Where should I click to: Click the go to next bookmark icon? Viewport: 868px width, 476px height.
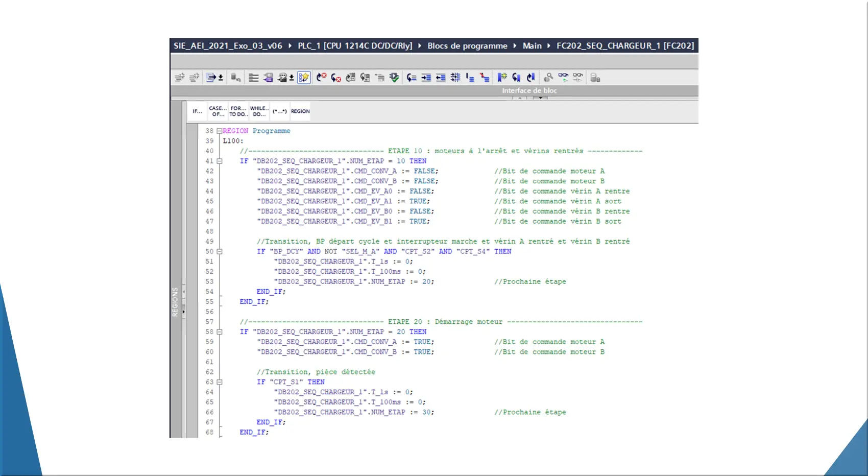tap(516, 78)
